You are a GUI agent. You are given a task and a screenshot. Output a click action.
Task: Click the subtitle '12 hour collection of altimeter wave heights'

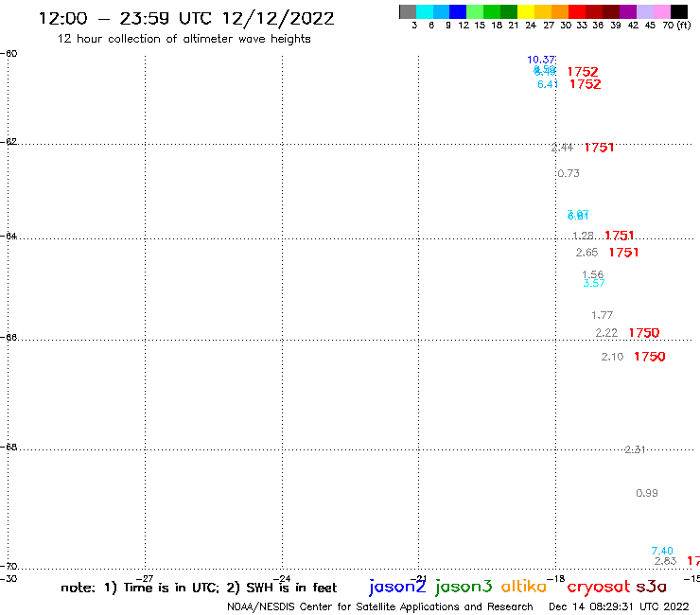coord(184,39)
